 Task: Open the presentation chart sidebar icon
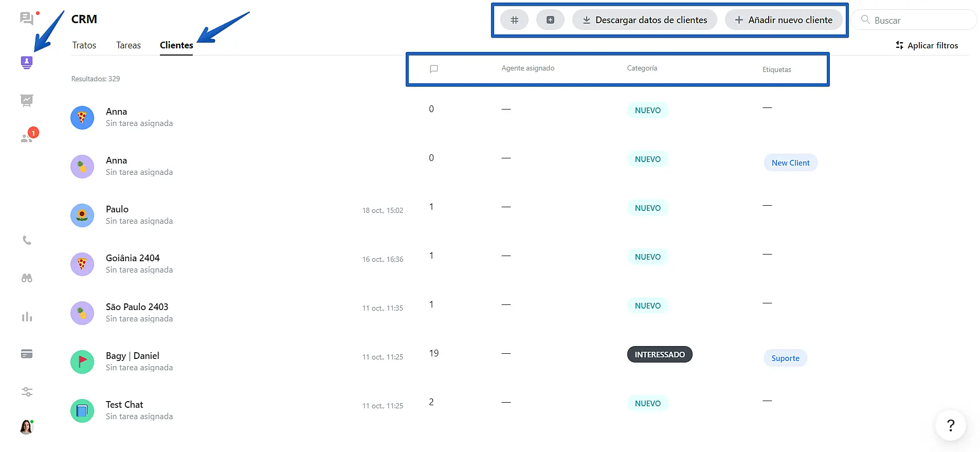[27, 100]
